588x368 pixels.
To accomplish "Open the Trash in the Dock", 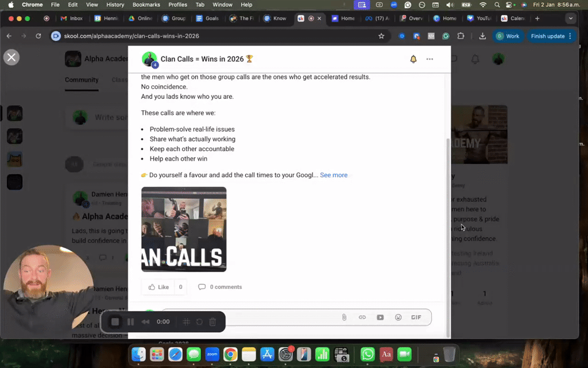I will pyautogui.click(x=449, y=354).
